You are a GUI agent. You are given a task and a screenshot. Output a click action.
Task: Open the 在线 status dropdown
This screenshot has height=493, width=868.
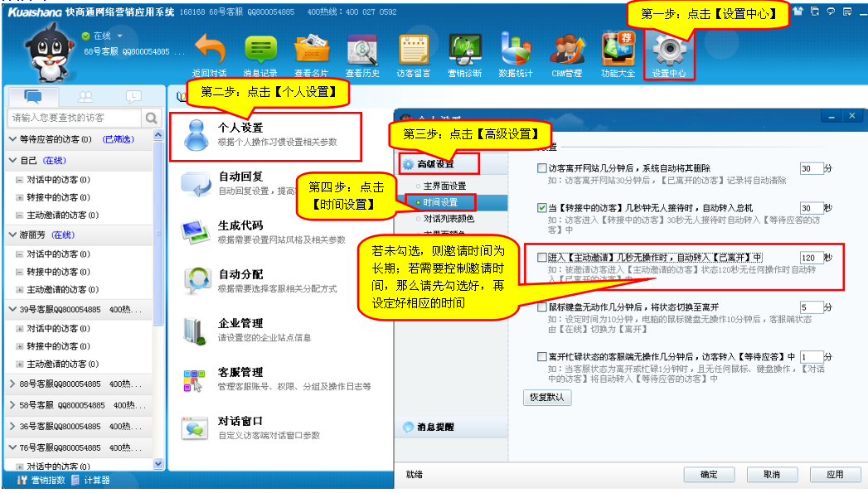point(119,36)
